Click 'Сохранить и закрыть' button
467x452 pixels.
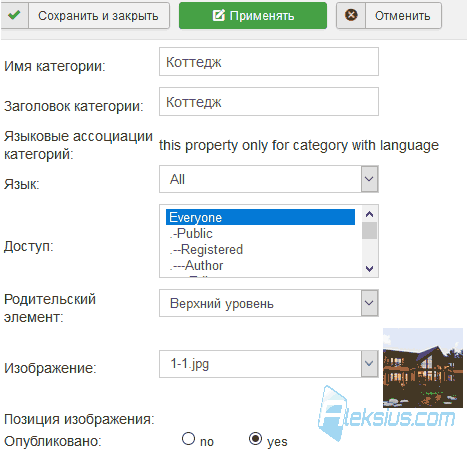click(x=85, y=16)
